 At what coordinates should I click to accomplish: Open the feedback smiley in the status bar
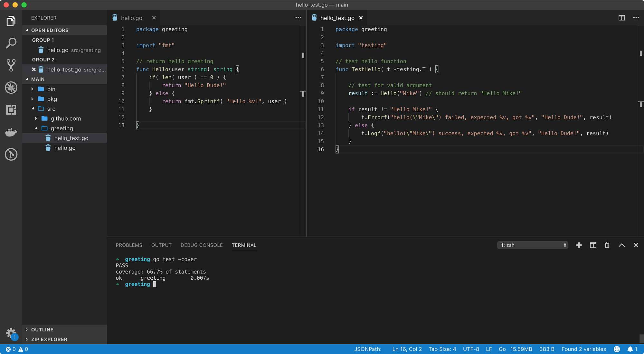617,349
